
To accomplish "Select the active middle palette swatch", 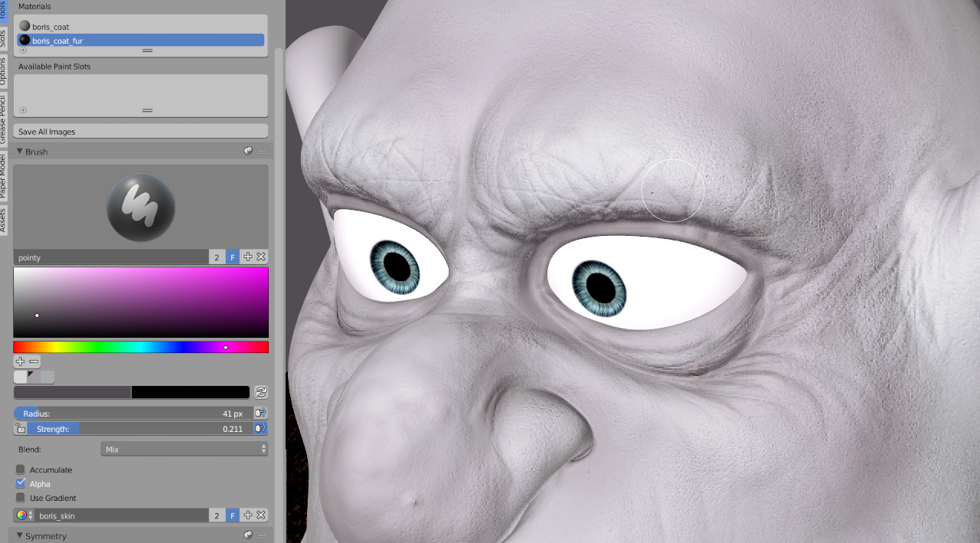I will tap(34, 377).
